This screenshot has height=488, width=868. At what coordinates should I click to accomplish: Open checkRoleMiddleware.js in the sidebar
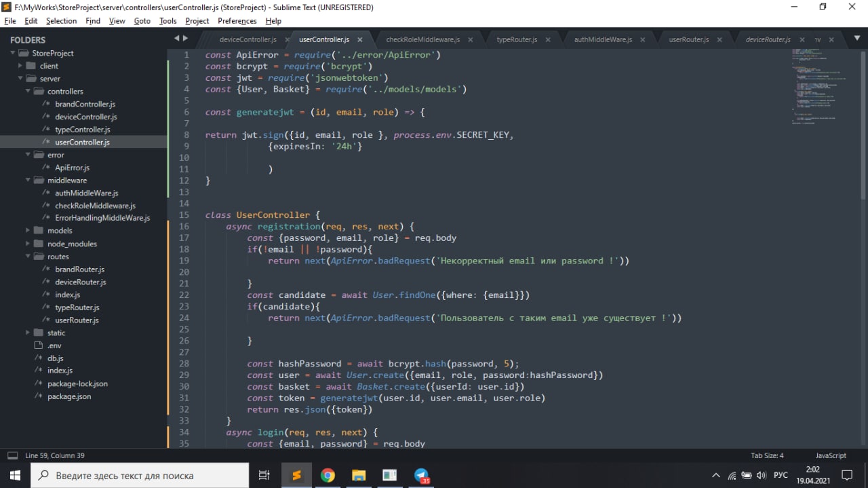tap(95, 206)
